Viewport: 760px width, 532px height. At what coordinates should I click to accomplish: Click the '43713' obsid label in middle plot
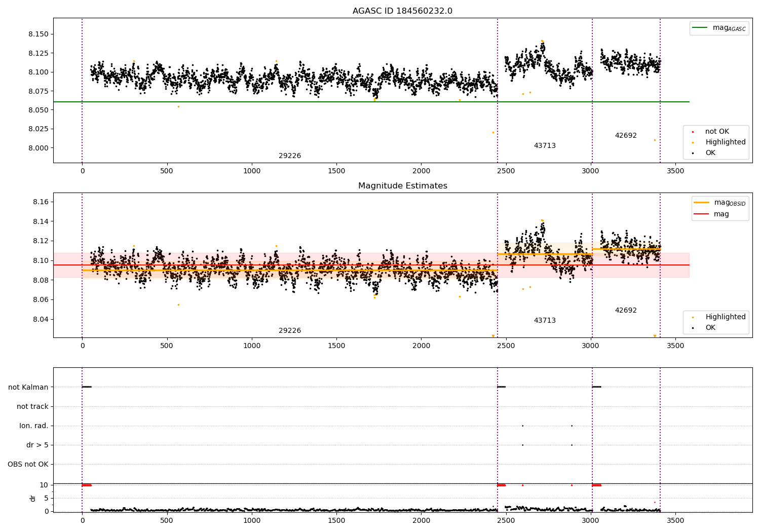[x=545, y=321]
